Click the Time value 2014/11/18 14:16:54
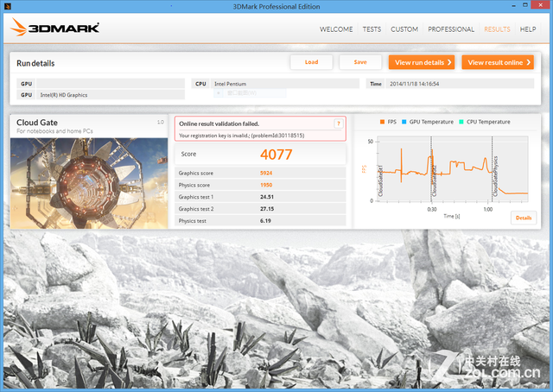This screenshot has width=553, height=392. (460, 84)
